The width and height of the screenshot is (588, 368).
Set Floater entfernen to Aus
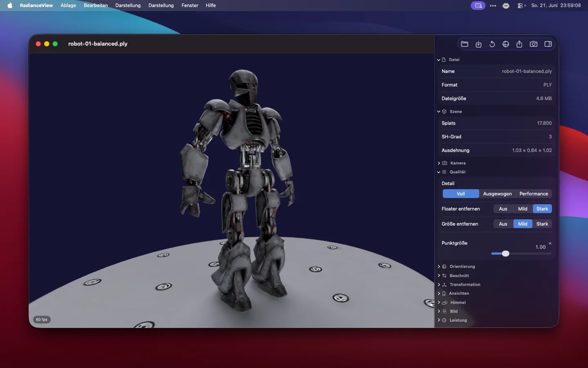tap(503, 209)
